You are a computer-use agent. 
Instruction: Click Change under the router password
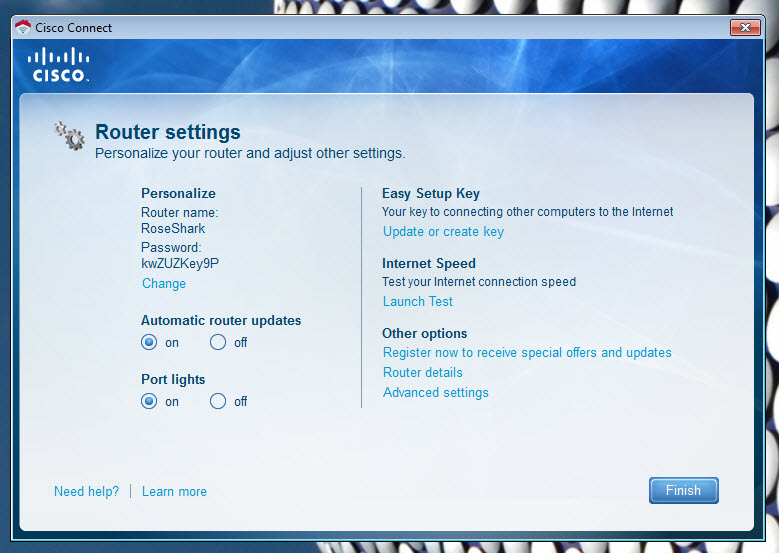pos(164,283)
